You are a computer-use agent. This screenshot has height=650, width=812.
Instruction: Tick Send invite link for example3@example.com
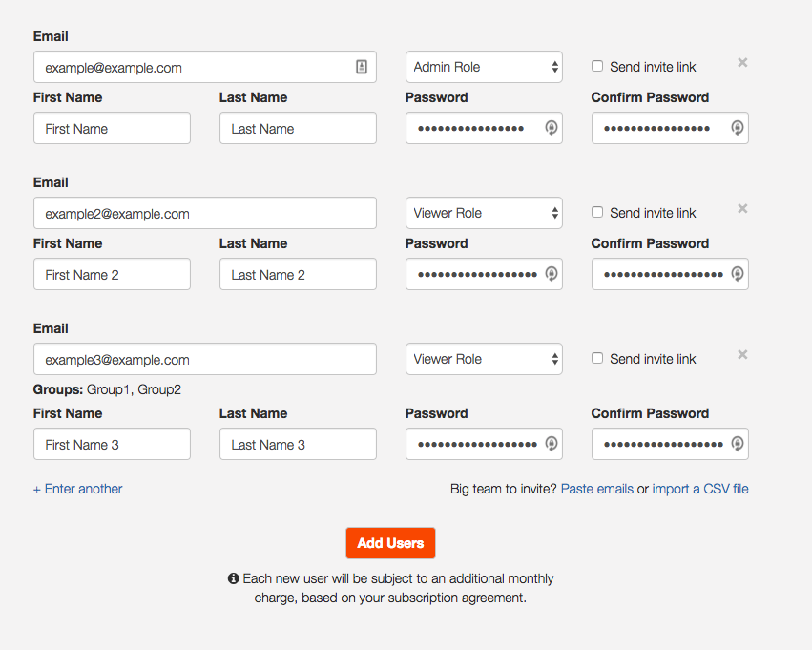597,358
